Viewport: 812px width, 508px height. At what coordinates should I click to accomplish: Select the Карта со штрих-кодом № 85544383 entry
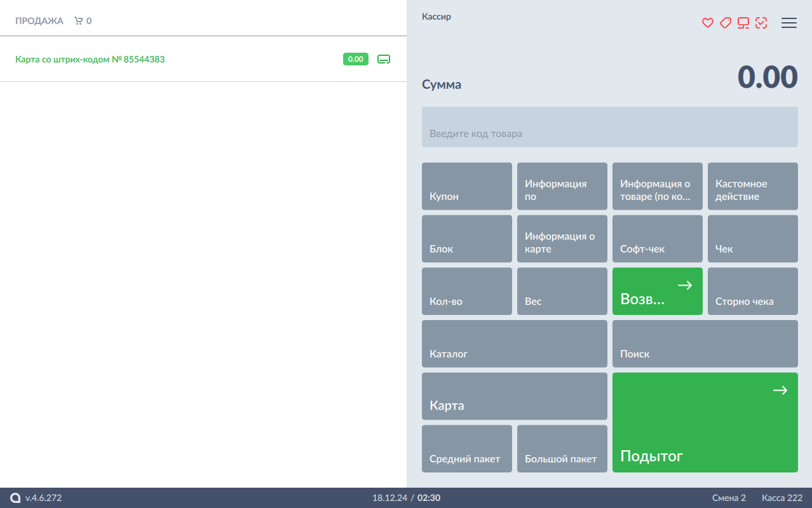(90, 59)
